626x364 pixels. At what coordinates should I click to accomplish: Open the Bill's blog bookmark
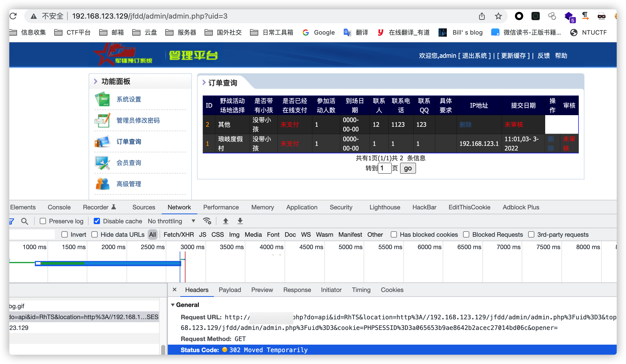click(461, 32)
